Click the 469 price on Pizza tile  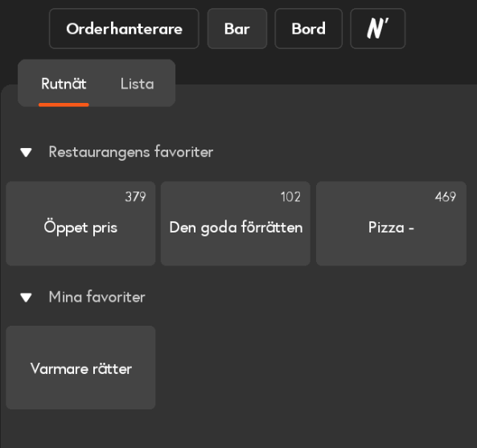[446, 197]
